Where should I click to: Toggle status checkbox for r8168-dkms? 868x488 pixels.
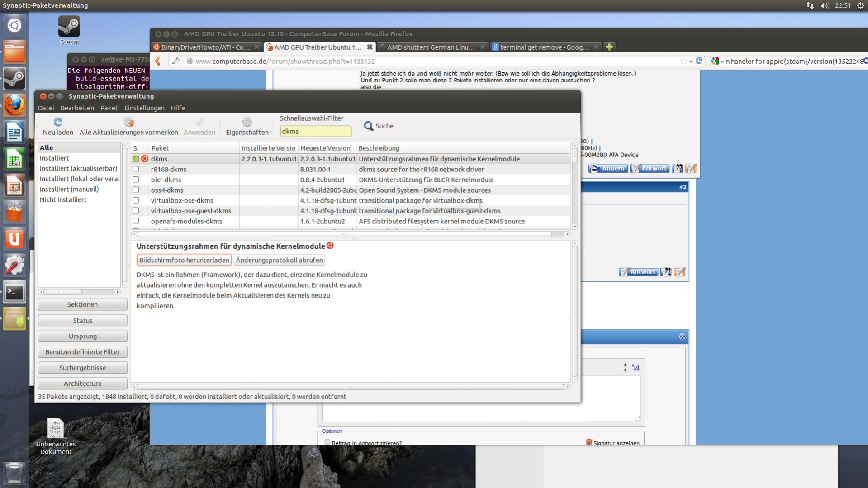pyautogui.click(x=135, y=169)
